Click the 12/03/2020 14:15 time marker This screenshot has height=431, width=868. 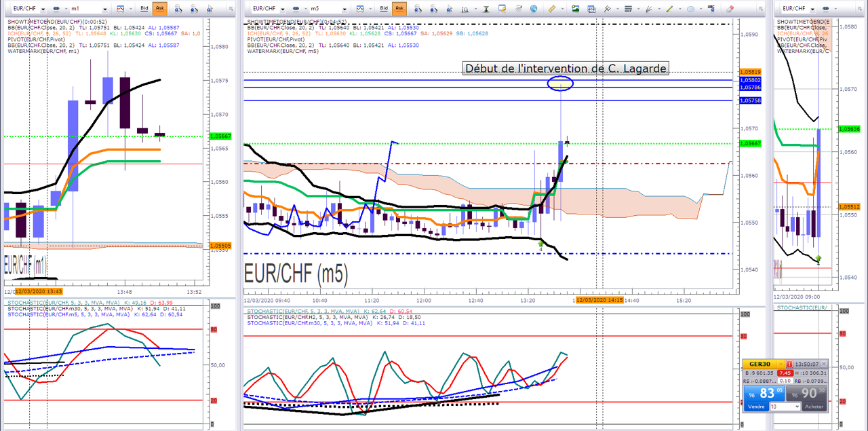[x=600, y=300]
